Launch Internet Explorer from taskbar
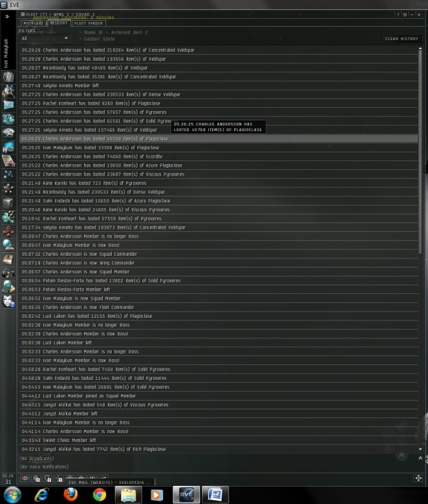Image resolution: width=428 pixels, height=504 pixels. click(42, 495)
